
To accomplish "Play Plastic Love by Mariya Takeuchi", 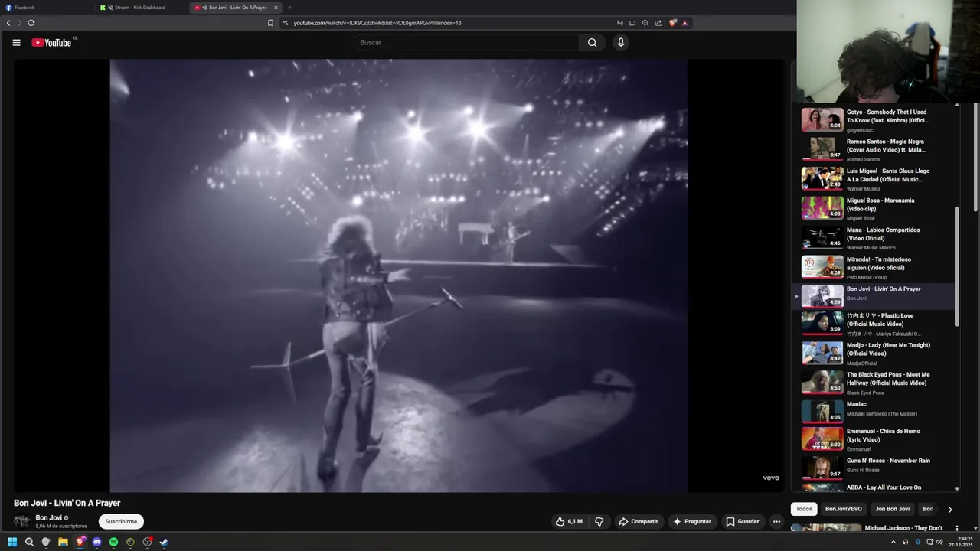I will (x=873, y=324).
